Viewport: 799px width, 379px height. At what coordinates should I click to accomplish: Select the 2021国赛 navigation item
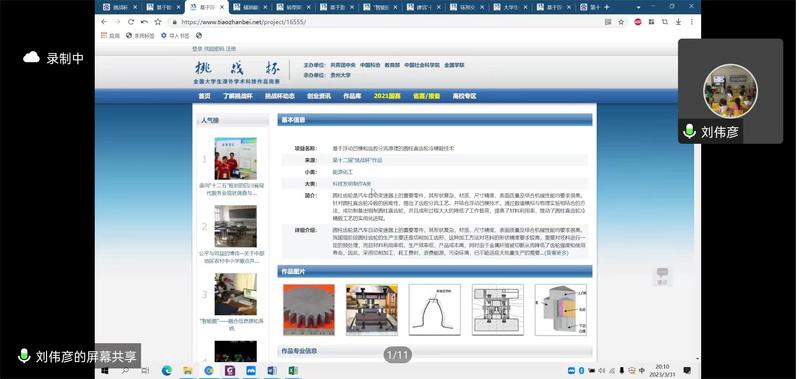click(387, 96)
